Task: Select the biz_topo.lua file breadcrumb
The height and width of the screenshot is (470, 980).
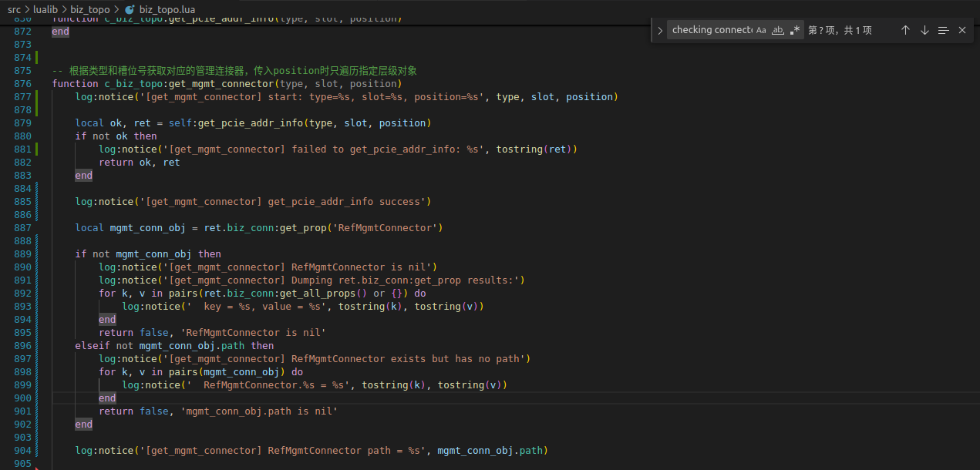Action: (x=167, y=9)
